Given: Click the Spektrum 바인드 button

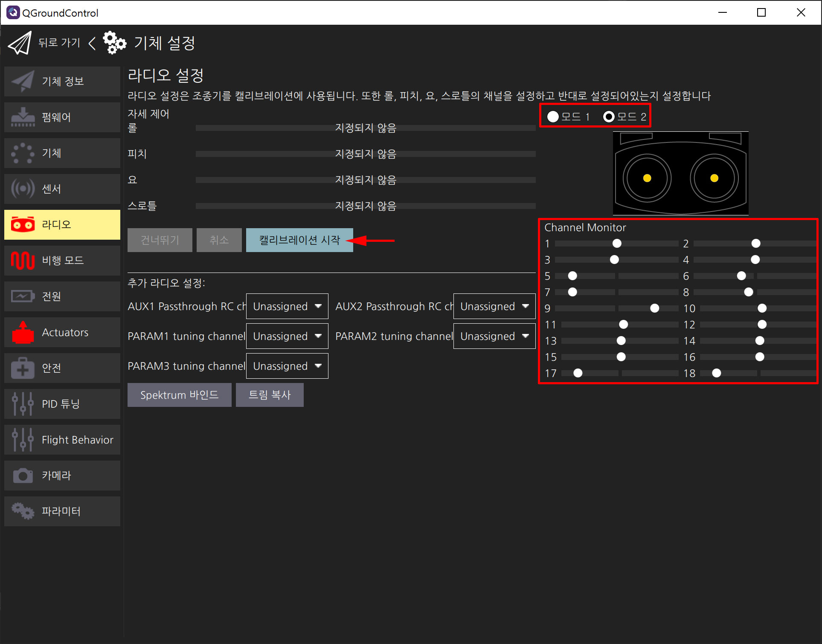Looking at the screenshot, I should 179,395.
